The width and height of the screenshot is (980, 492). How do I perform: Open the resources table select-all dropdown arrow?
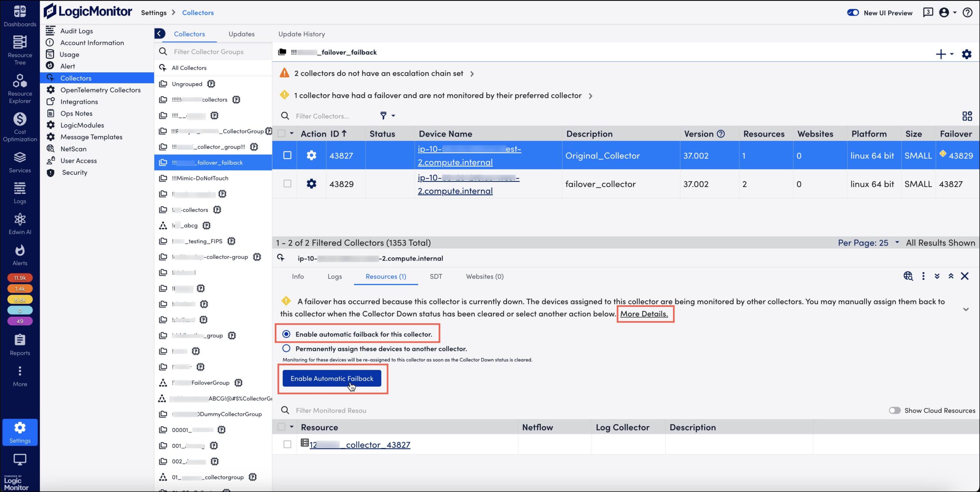click(292, 427)
